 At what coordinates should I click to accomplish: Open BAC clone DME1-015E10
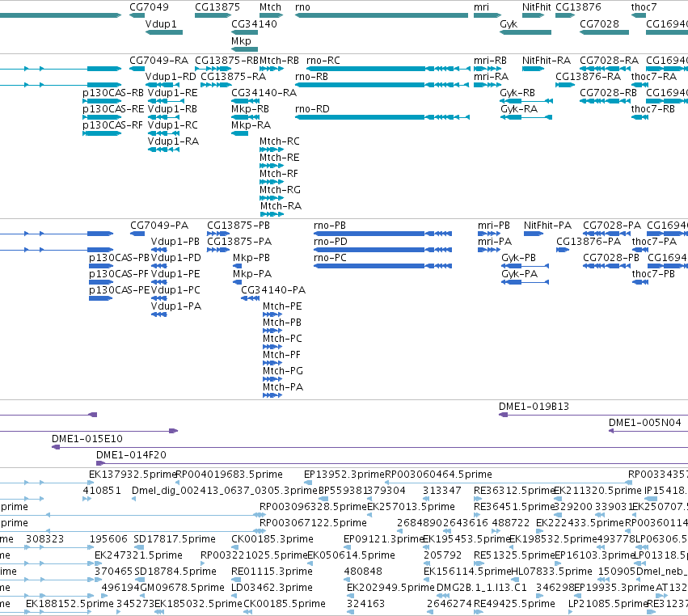tap(87, 439)
